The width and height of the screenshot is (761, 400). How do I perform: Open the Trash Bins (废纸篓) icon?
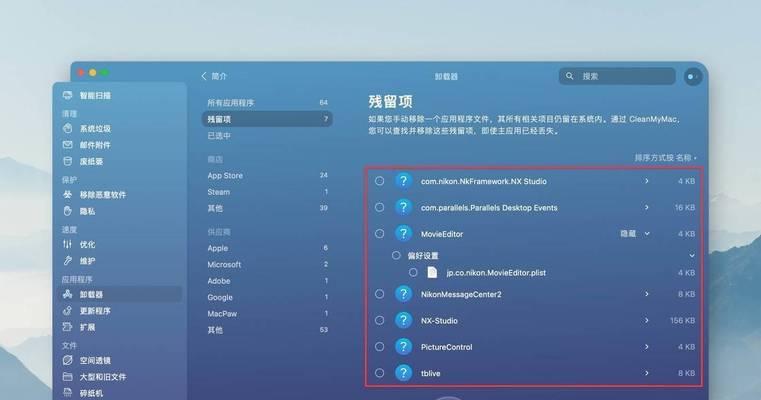(67, 161)
